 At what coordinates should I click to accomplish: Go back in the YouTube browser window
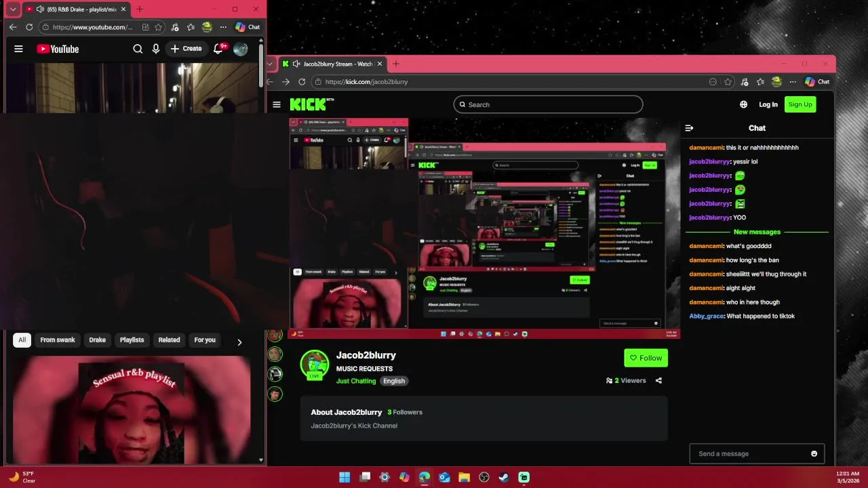(13, 27)
